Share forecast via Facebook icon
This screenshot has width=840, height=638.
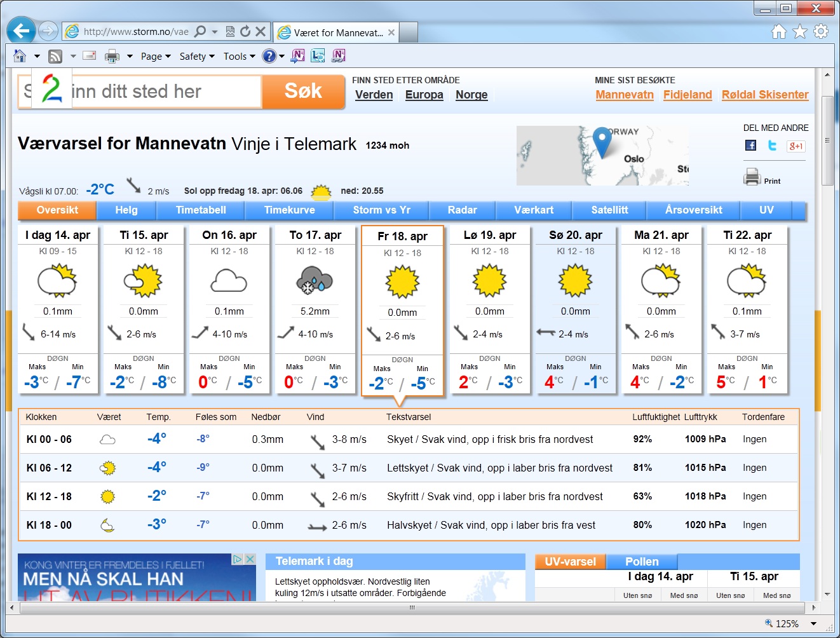[x=750, y=146]
